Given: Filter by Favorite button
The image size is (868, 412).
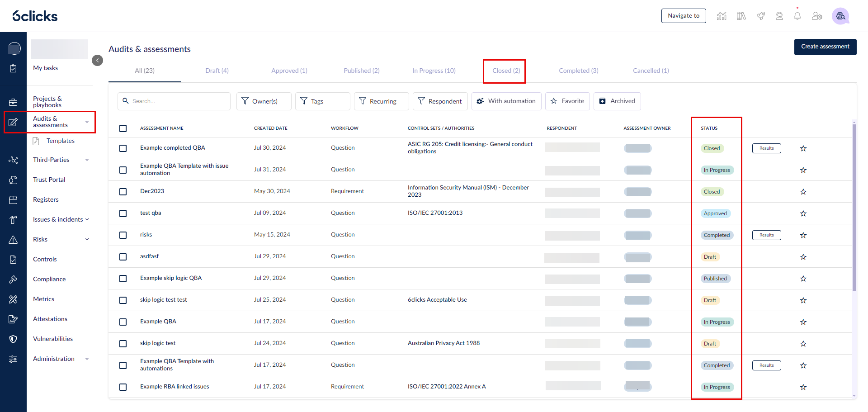Looking at the screenshot, I should [567, 101].
